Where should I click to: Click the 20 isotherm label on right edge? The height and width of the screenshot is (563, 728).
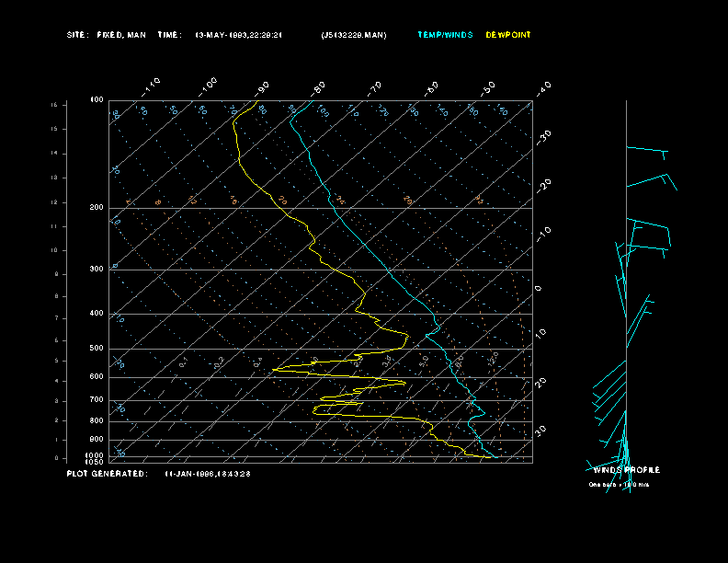coord(540,383)
